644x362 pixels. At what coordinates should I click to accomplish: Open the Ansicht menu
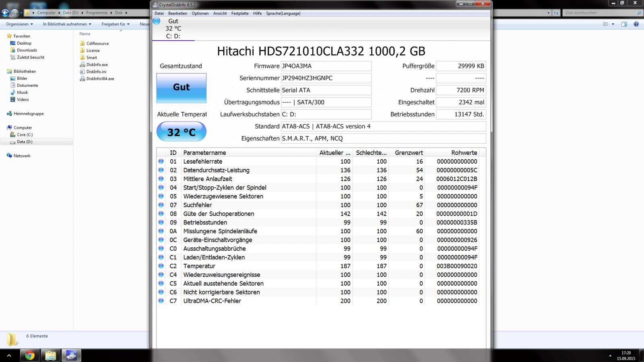[220, 13]
